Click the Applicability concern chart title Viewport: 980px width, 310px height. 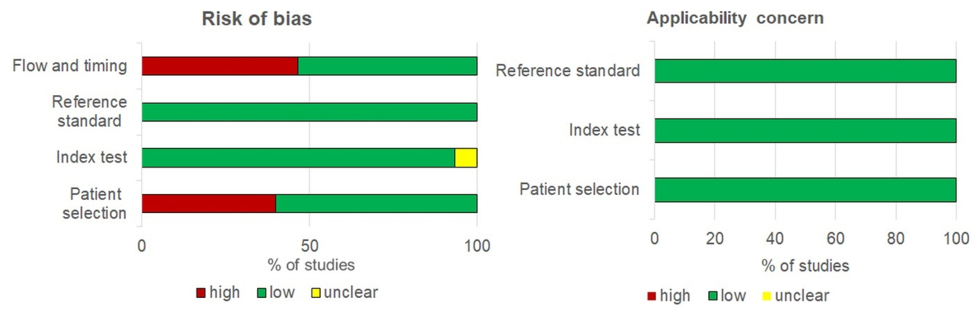pos(735,18)
